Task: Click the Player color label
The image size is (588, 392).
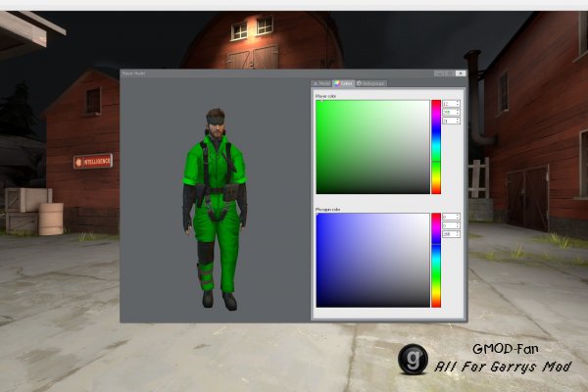Action: click(x=326, y=96)
